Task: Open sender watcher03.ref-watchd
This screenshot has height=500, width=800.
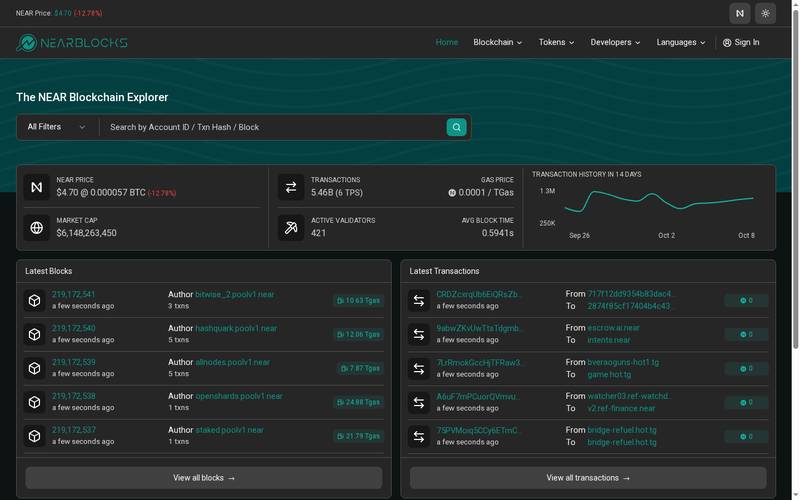Action: tap(629, 396)
